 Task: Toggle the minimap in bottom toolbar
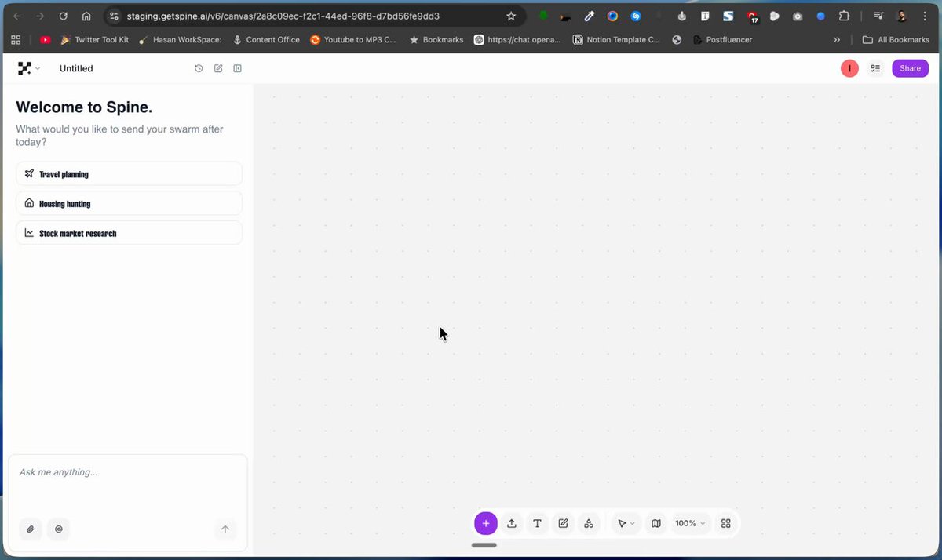click(656, 523)
